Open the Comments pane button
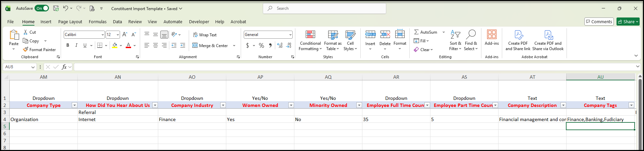This screenshot has height=151, width=644. (x=599, y=22)
